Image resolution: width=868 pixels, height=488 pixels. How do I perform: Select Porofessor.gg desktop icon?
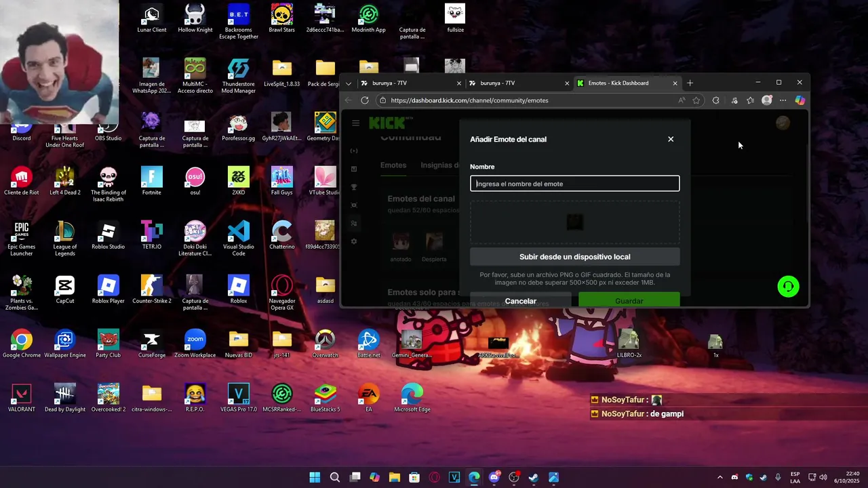(x=239, y=127)
